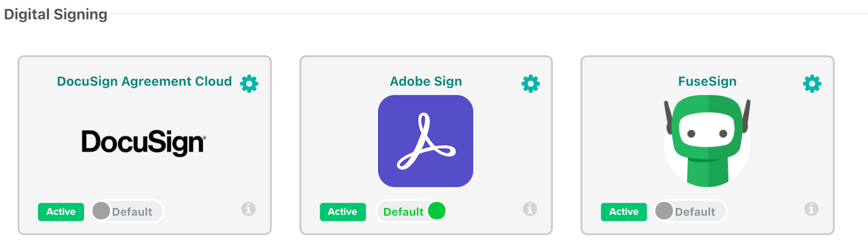The height and width of the screenshot is (248, 868).
Task: Click DocuSign's Active status button
Action: [61, 212]
